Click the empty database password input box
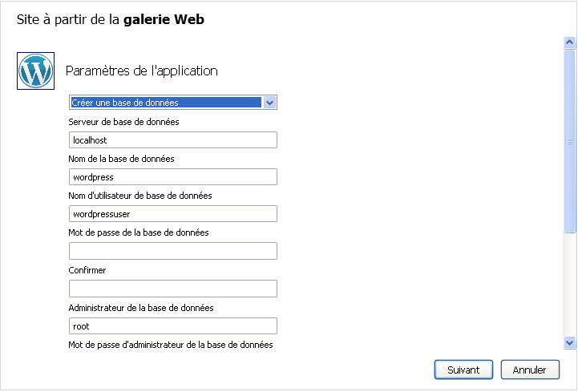Viewport: 578px width, 392px height. [x=172, y=251]
